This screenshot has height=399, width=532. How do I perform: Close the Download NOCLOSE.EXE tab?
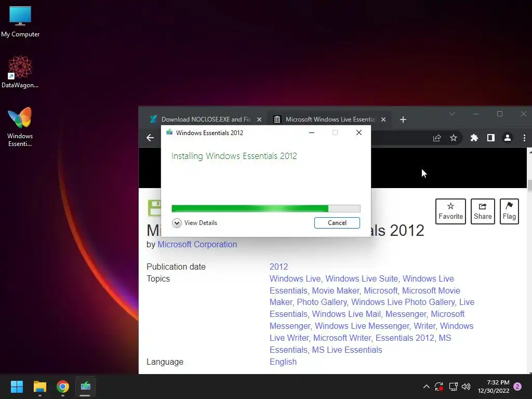259,119
